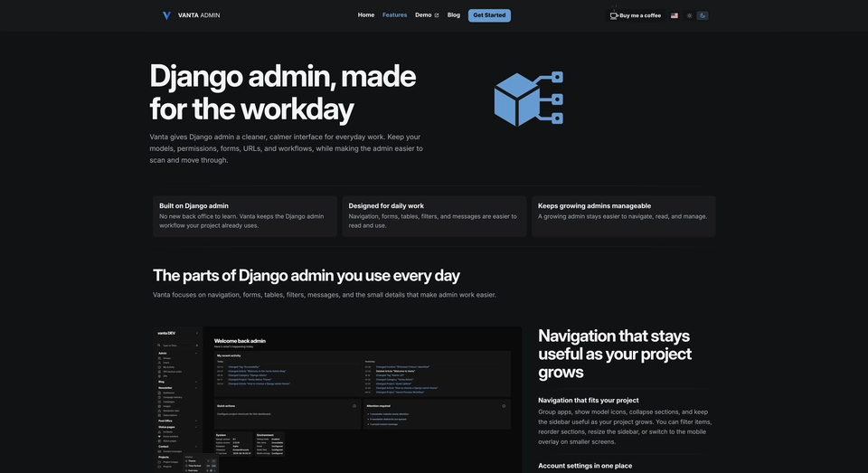This screenshot has width=868, height=473.
Task: Click the Vanta V logo icon
Action: click(x=166, y=15)
